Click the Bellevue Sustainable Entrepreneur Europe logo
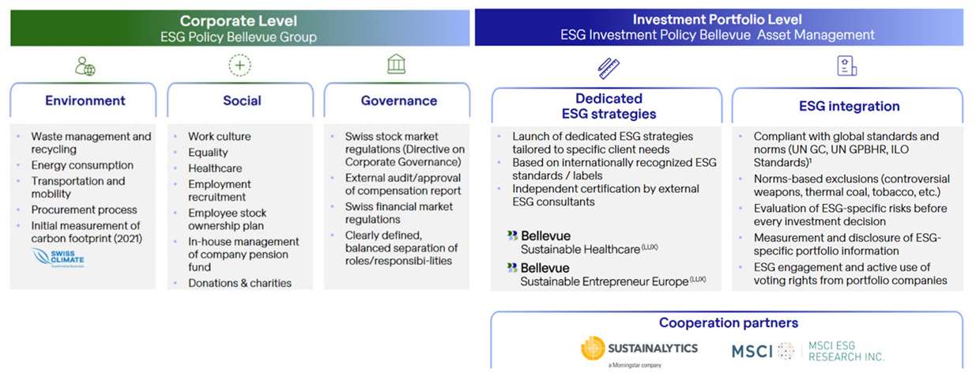Viewport: 980px width, 385px height. [x=605, y=275]
